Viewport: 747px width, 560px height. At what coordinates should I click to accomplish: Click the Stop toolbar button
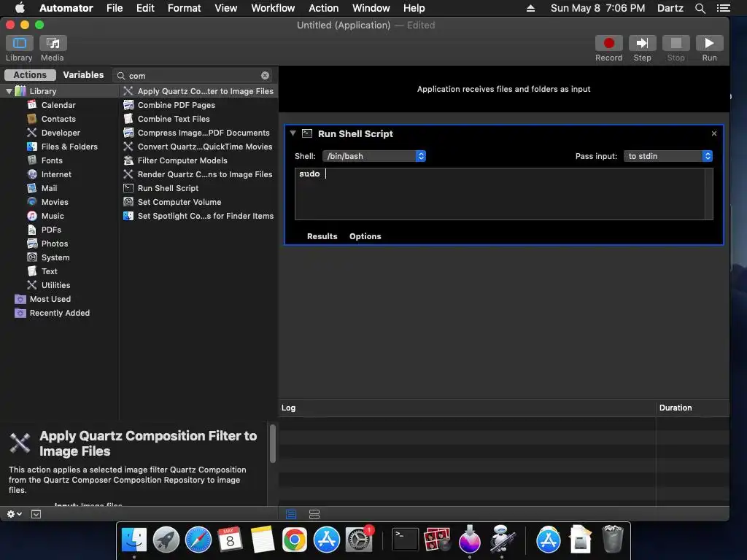(676, 43)
